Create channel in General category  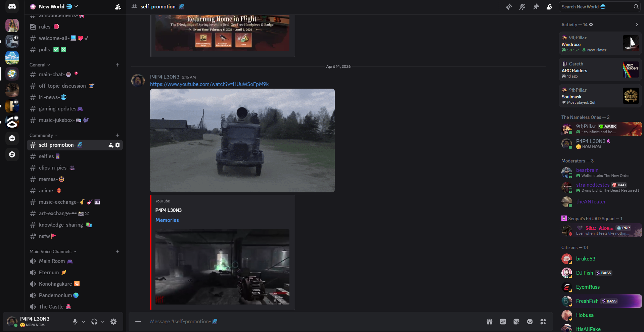[118, 65]
